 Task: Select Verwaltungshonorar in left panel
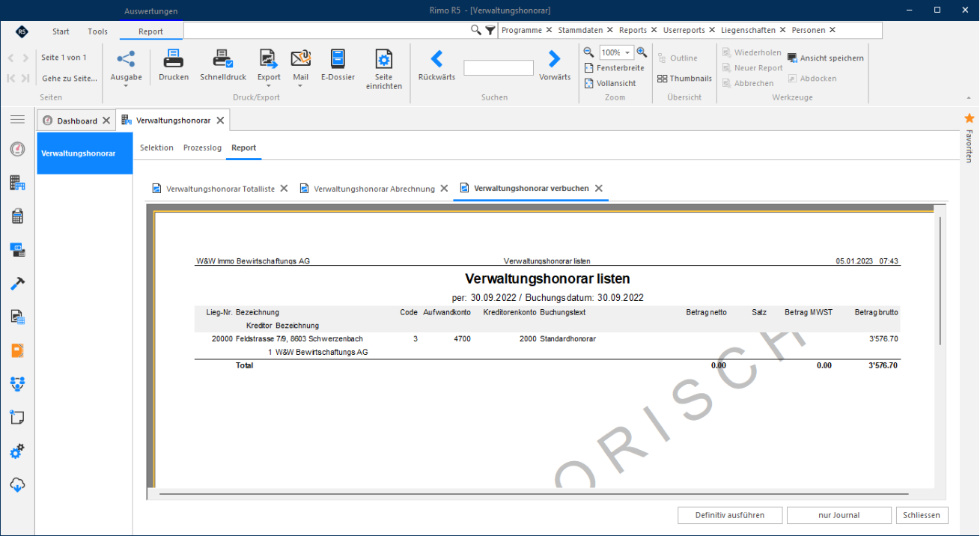click(x=85, y=153)
